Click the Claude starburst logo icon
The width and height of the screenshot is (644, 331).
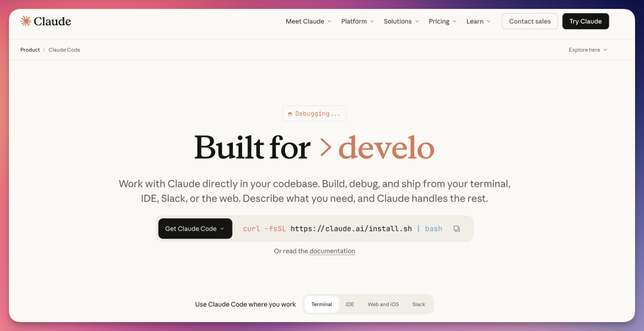tap(26, 21)
